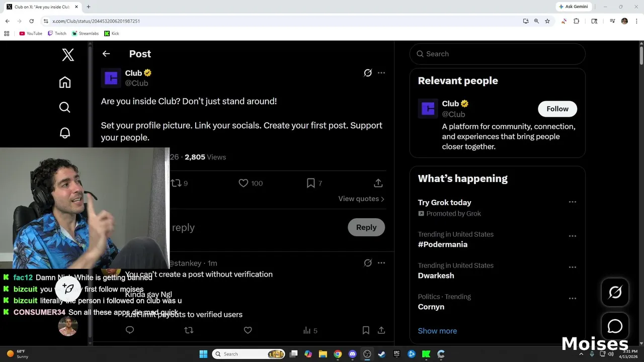Bookmark this tab with the star

[547, 21]
